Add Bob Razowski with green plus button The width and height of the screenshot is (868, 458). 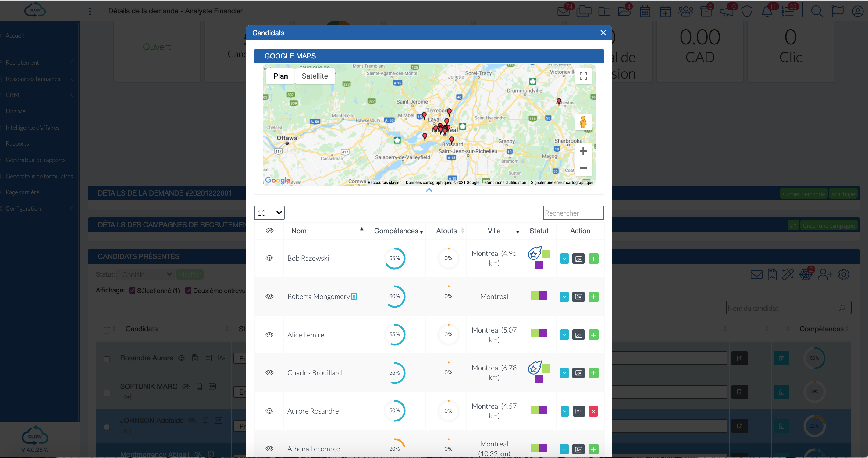[594, 259]
